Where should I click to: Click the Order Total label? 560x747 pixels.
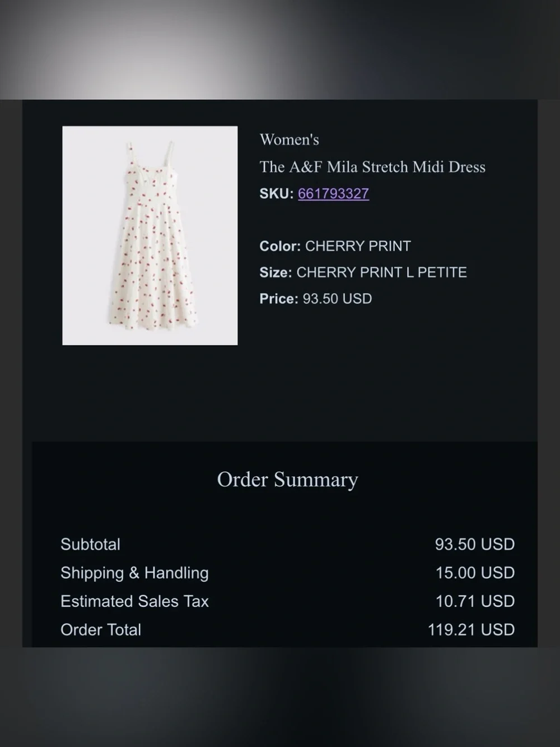[101, 630]
